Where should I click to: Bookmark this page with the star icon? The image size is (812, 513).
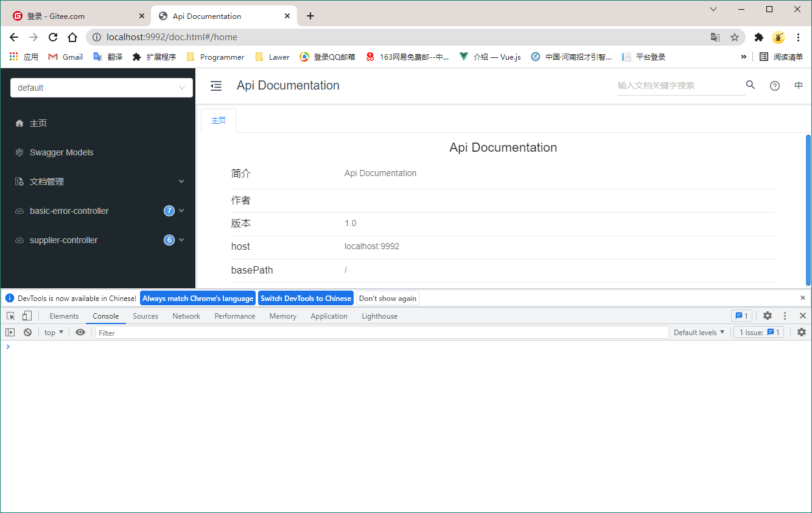pyautogui.click(x=735, y=37)
